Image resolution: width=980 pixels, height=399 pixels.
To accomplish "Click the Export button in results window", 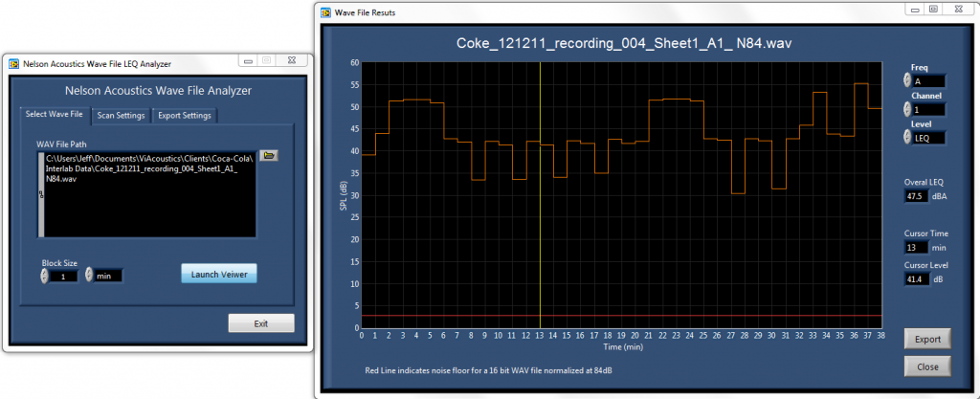I will pyautogui.click(x=927, y=339).
